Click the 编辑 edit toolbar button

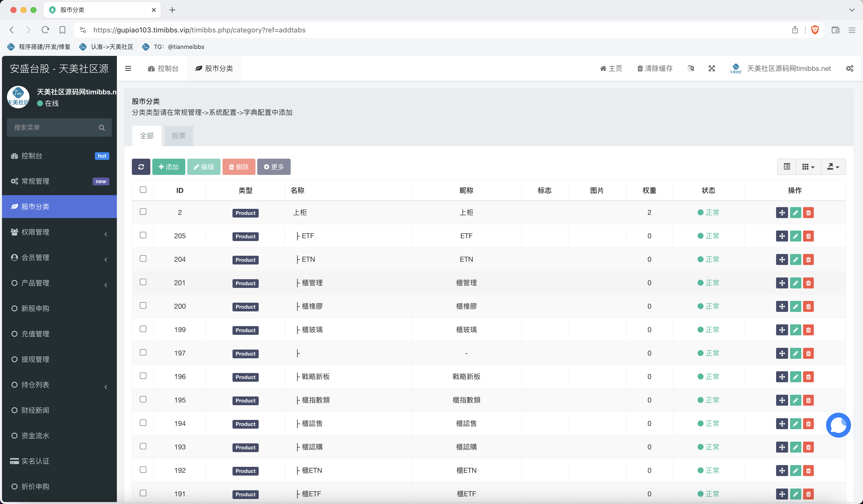point(204,167)
